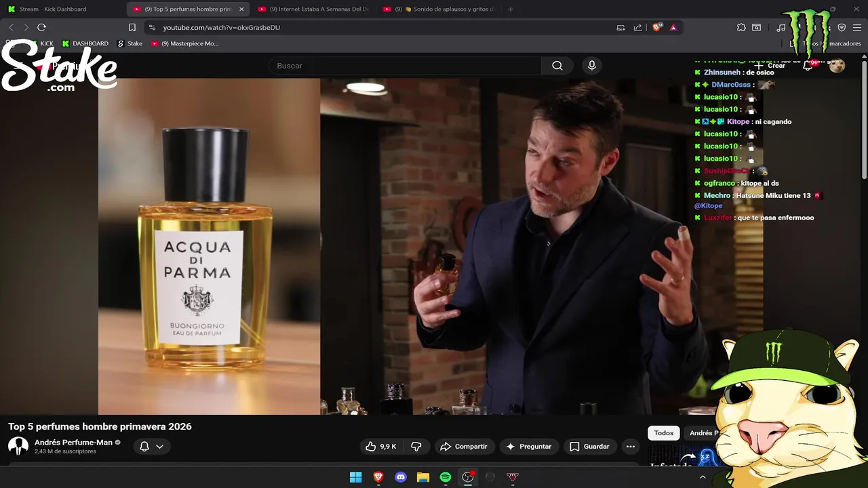
Task: Click the Preguntar ask button
Action: (529, 446)
